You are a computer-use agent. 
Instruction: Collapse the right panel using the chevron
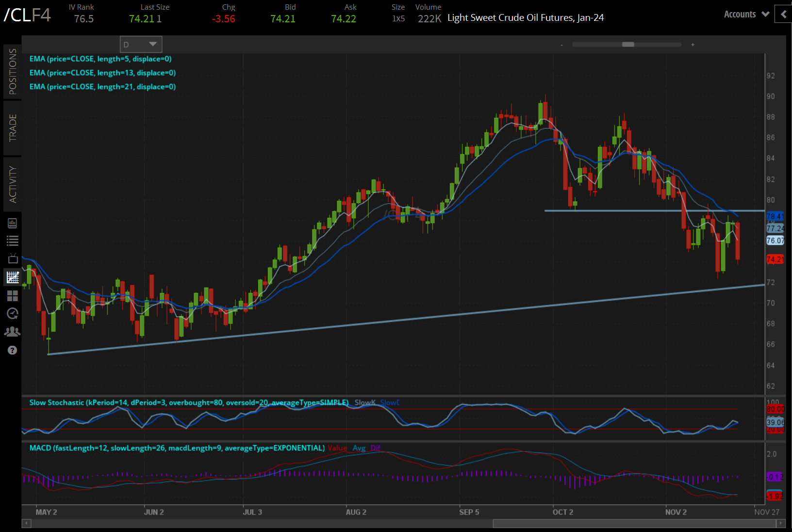[x=783, y=14]
